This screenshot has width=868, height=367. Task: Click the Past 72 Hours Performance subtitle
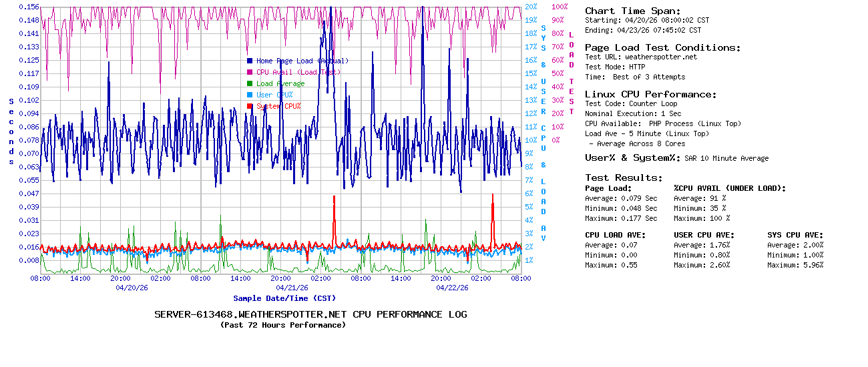coord(283,325)
